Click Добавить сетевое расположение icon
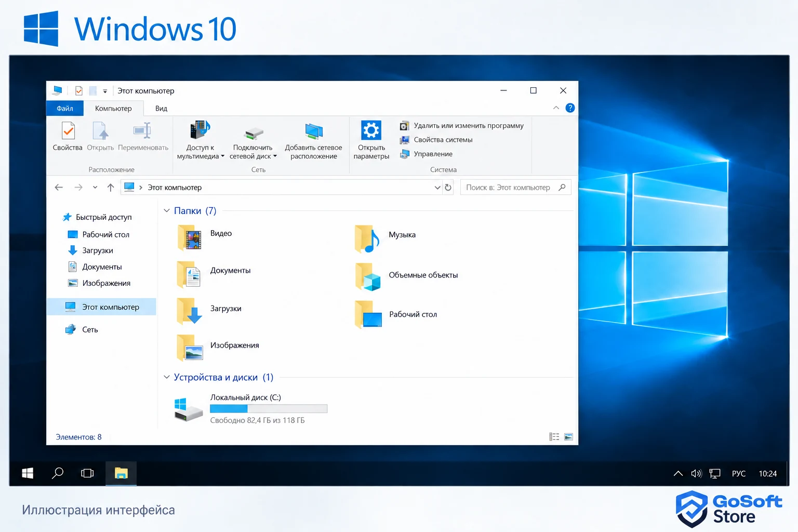Viewport: 798px width, 532px height. tap(314, 131)
